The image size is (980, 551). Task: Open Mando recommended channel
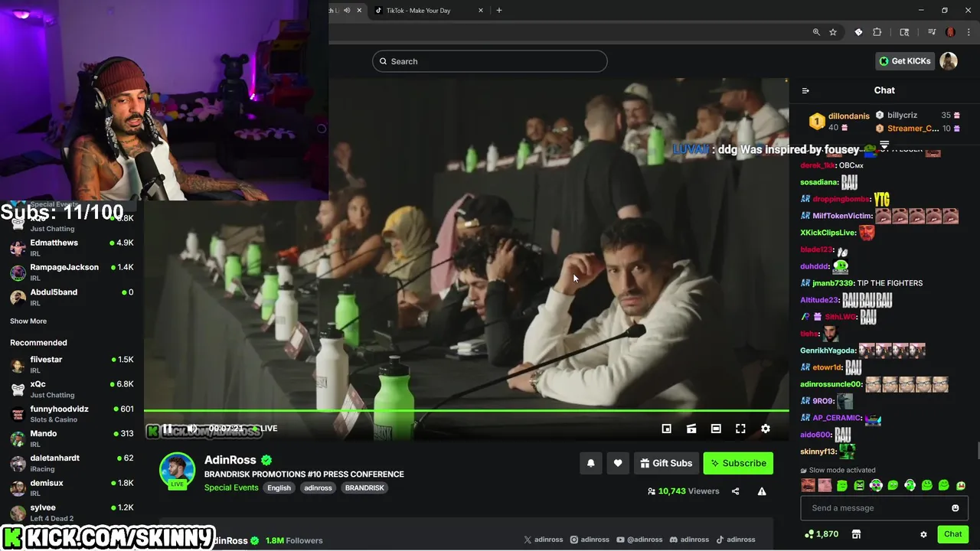(x=72, y=439)
